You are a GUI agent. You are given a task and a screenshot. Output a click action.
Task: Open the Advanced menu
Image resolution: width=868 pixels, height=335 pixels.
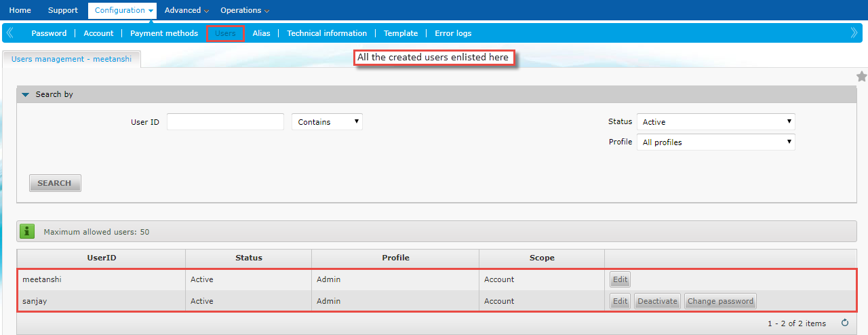pos(186,10)
